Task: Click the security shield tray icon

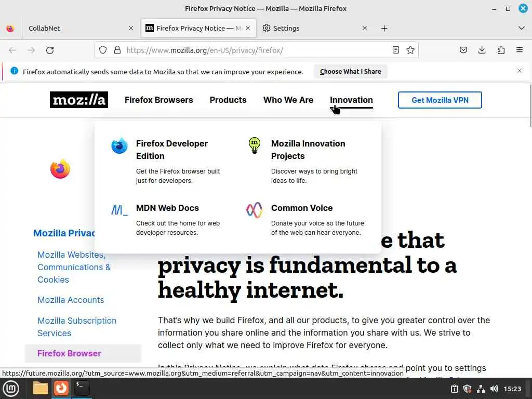Action: click(468, 389)
